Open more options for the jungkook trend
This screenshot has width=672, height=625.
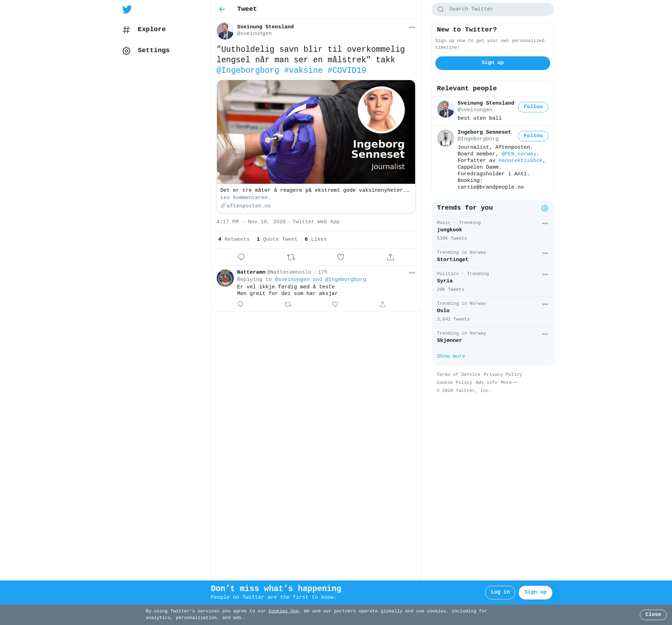pos(545,224)
